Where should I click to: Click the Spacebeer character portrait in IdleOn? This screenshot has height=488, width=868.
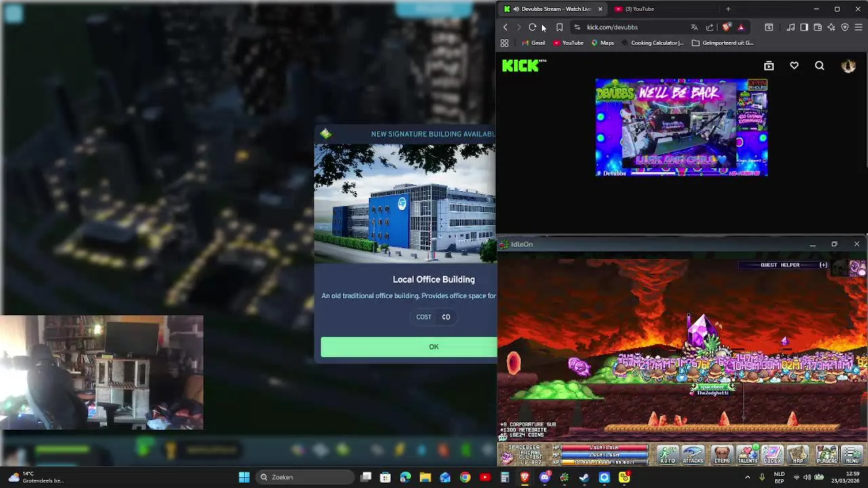507,457
